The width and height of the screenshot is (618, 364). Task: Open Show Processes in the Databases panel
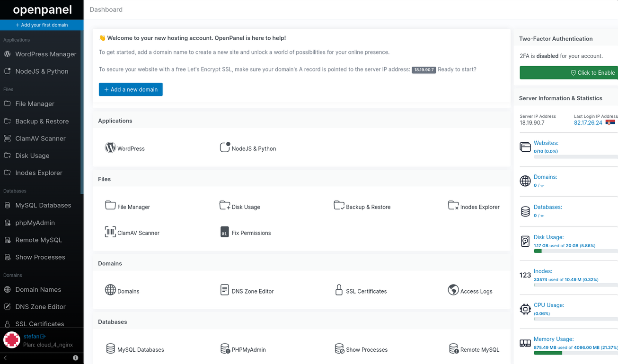point(361,349)
